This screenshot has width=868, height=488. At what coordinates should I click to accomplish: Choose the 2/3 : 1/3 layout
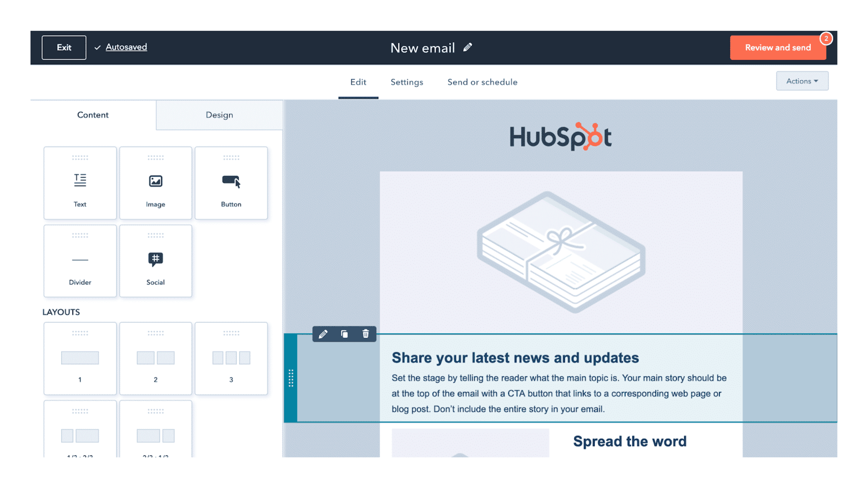pos(155,429)
